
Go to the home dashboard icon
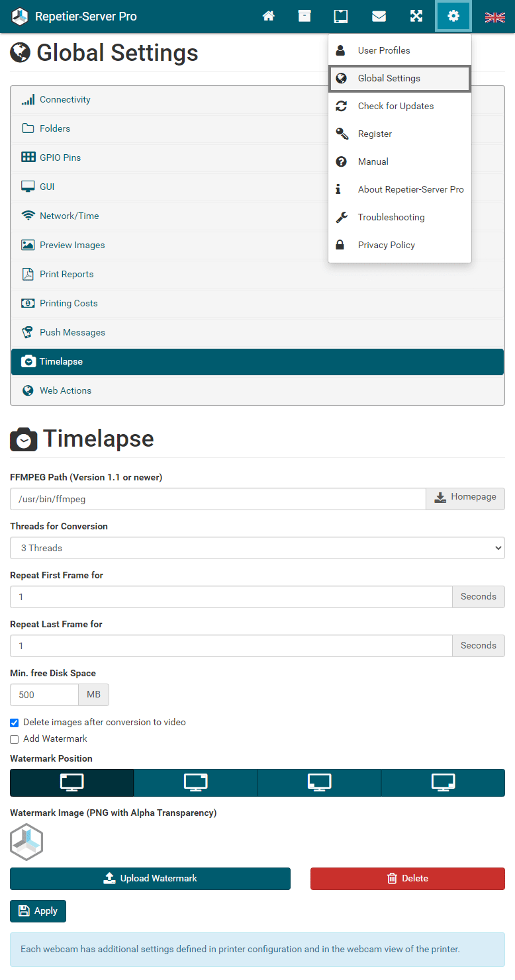[269, 17]
